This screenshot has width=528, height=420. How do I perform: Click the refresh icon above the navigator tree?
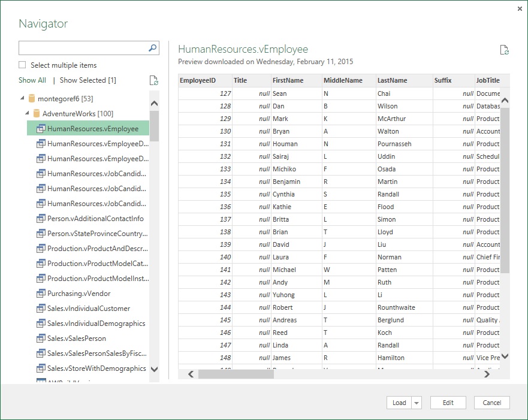pyautogui.click(x=155, y=80)
